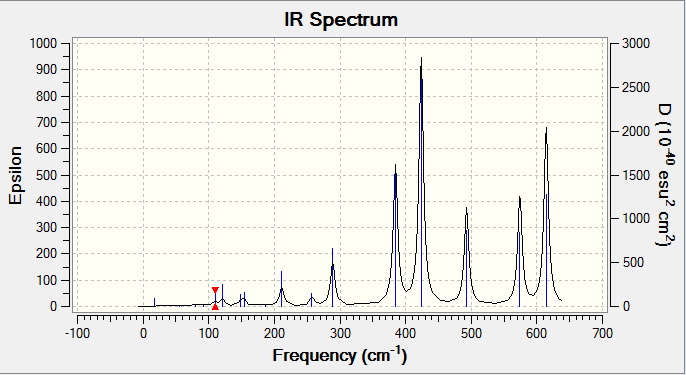This screenshot has width=686, height=375.
Task: Click the Frequency (cm-1) axis label
Action: click(340, 355)
